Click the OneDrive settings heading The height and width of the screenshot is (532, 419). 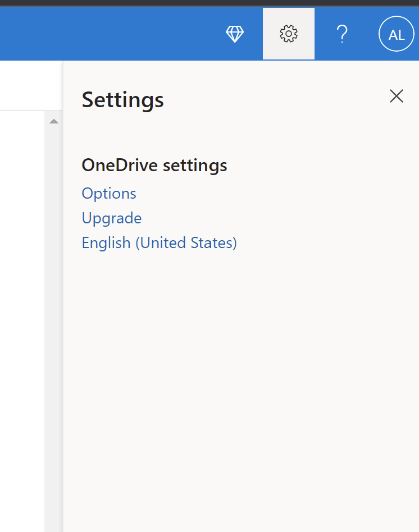[154, 166]
